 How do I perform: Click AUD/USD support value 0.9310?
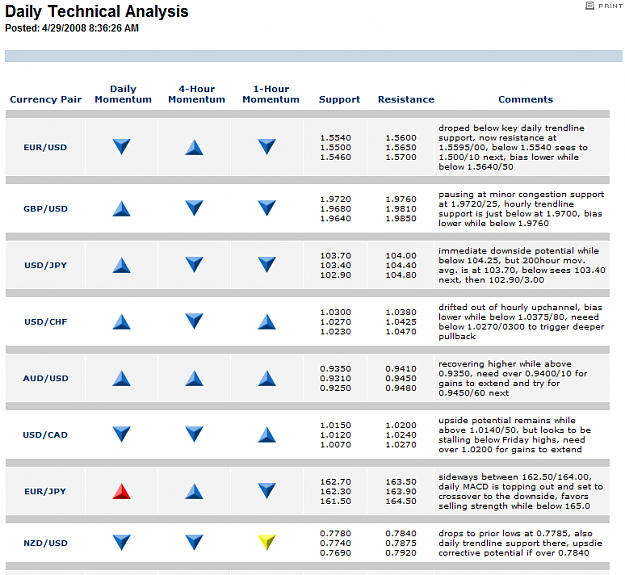pyautogui.click(x=336, y=378)
